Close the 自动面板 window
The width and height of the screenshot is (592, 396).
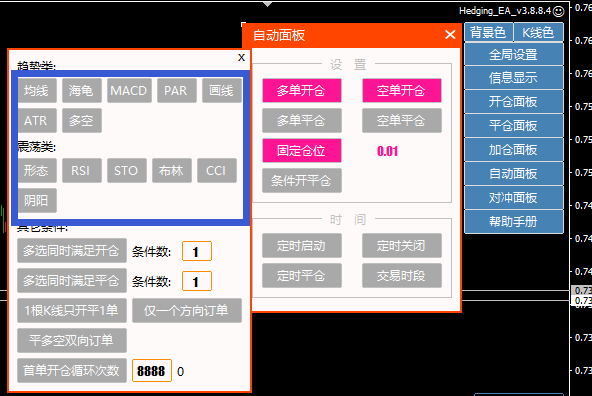tap(450, 35)
